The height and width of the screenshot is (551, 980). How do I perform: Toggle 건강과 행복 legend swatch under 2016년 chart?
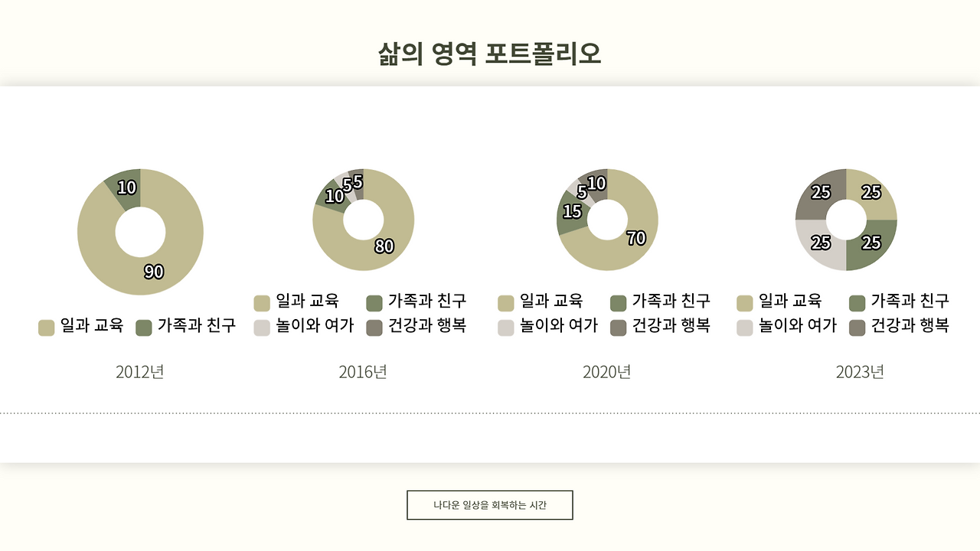[x=374, y=328]
